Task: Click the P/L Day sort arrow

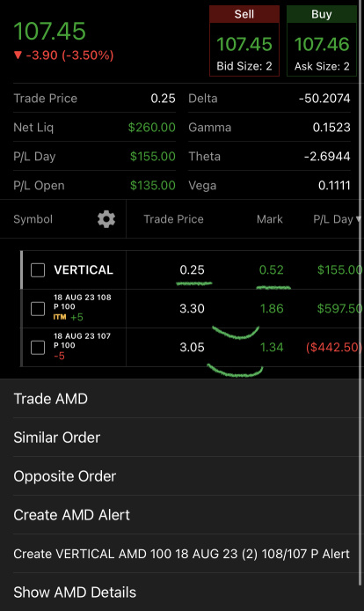Action: tap(359, 219)
